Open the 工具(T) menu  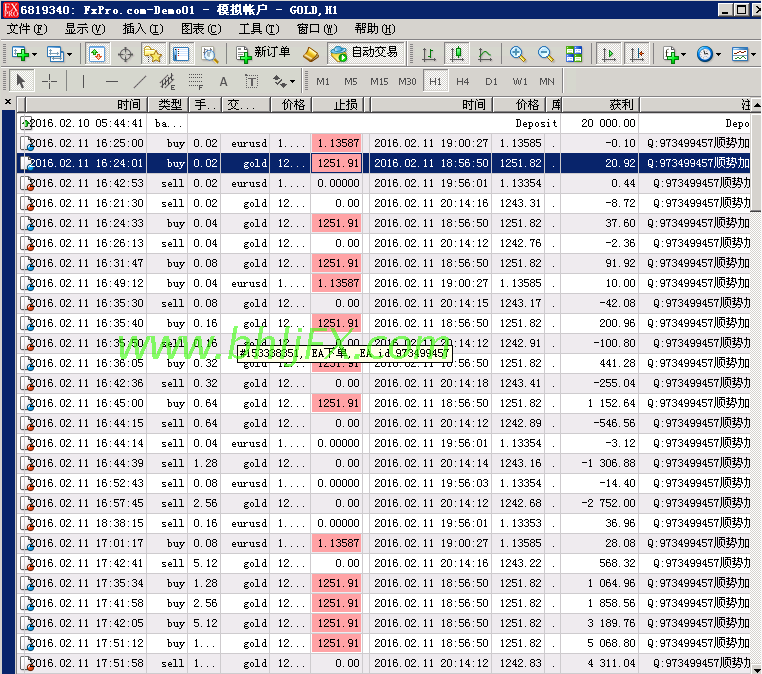(259, 29)
